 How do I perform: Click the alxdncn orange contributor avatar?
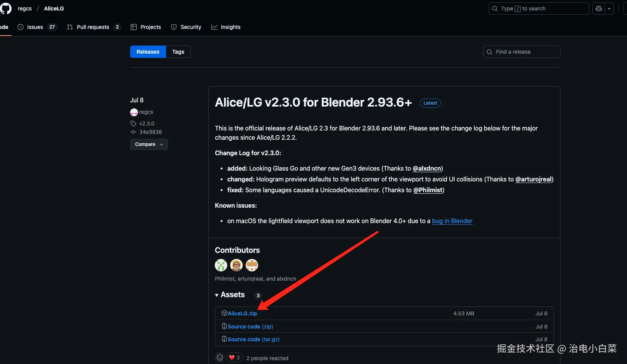pos(252,265)
